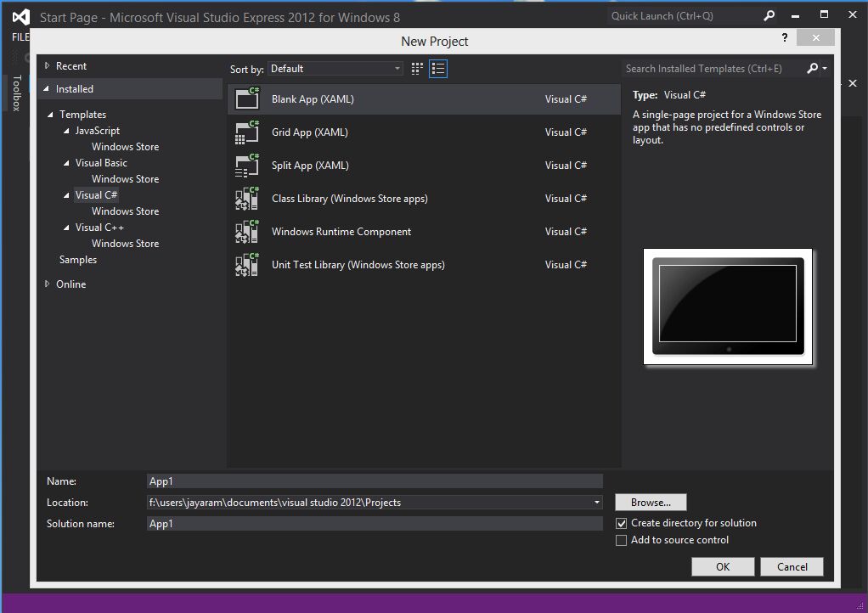The image size is (868, 613).
Task: Collapse the Visual Basic tree node
Action: tap(66, 163)
